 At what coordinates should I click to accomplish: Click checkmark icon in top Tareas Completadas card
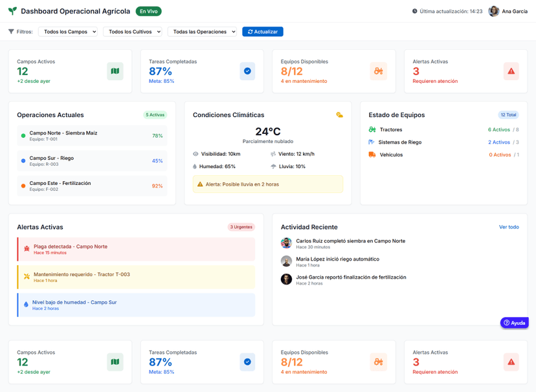(x=247, y=71)
